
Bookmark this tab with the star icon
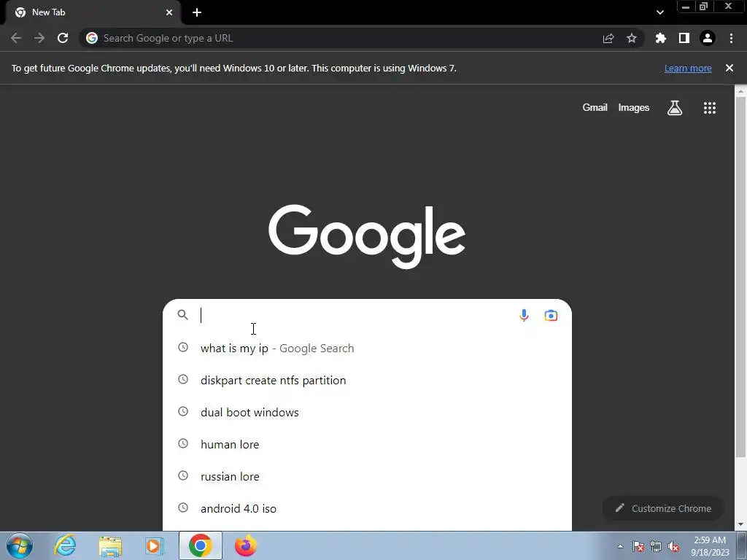pyautogui.click(x=632, y=38)
